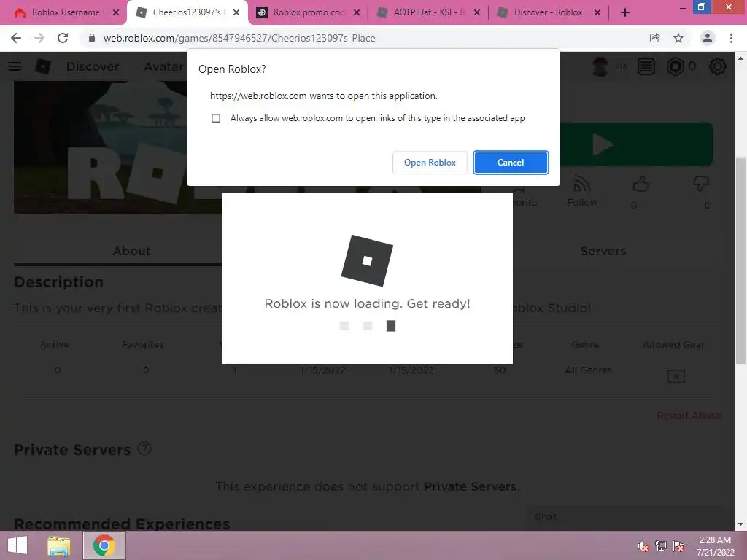Switch to AOTP Hat - KSI tab

(x=427, y=12)
